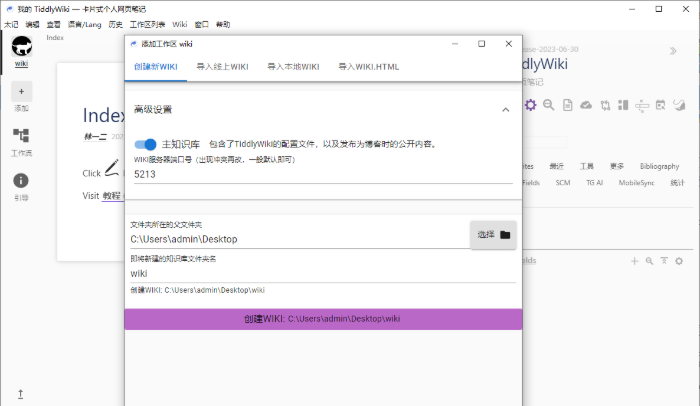Screen dimensions: 700x406
Task: Click the Index tab at top of main window
Action: [55, 38]
